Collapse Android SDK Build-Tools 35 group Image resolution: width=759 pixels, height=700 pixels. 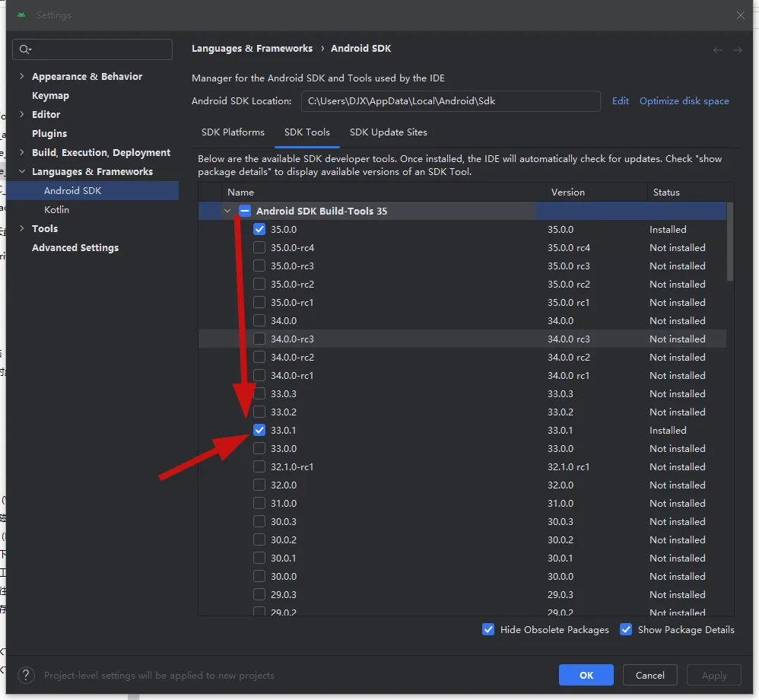pos(227,211)
